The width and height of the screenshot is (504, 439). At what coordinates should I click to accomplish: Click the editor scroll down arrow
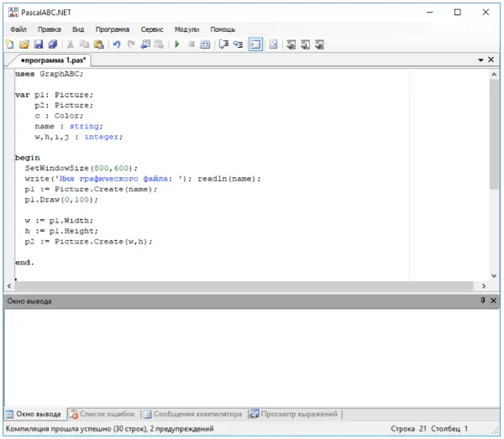(x=494, y=276)
